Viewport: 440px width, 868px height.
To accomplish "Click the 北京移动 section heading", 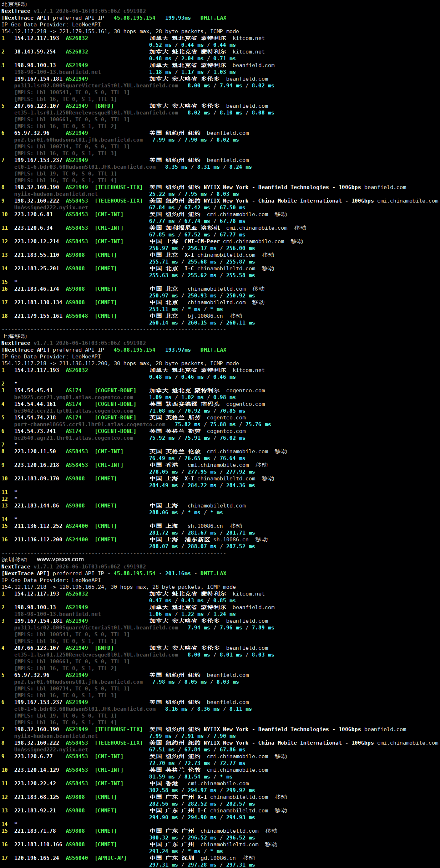I will [14, 4].
